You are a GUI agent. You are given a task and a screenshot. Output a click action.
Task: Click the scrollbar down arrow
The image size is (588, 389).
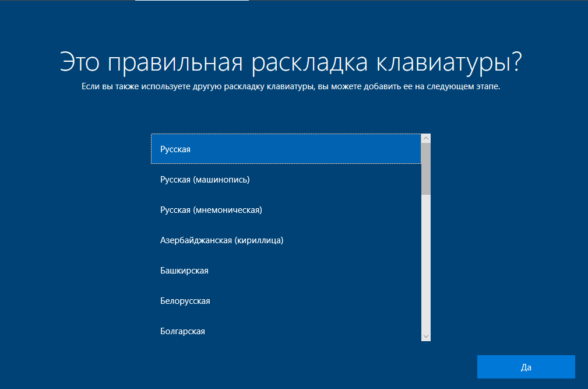[x=425, y=337]
